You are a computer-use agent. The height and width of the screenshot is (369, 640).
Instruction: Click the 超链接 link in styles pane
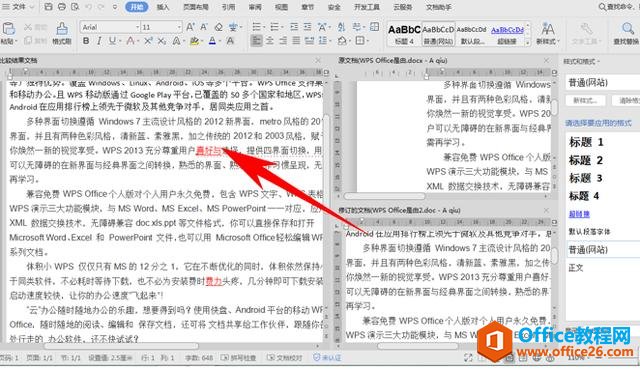point(579,214)
